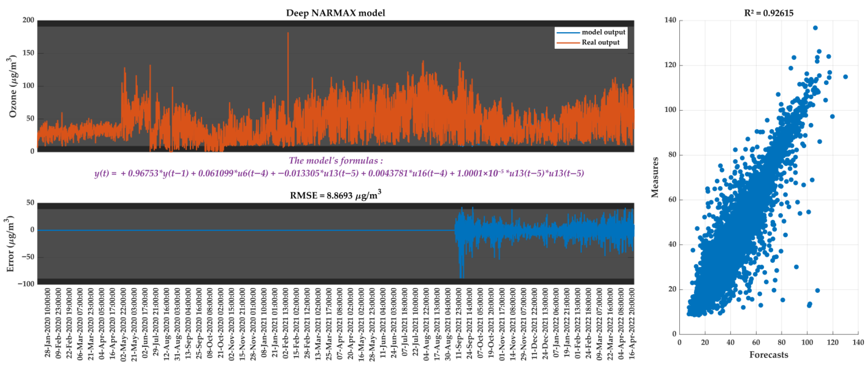
Task: Click the 150 tick on the Ozone axis
Action: coord(28,53)
